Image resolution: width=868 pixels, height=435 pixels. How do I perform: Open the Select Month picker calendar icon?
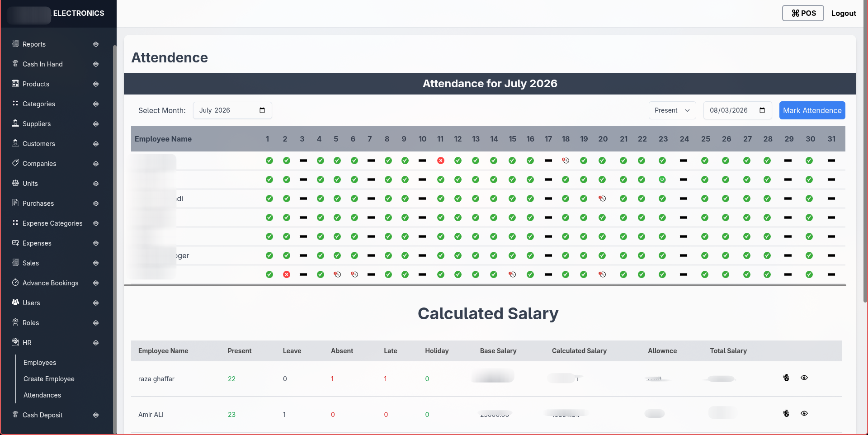pyautogui.click(x=262, y=110)
